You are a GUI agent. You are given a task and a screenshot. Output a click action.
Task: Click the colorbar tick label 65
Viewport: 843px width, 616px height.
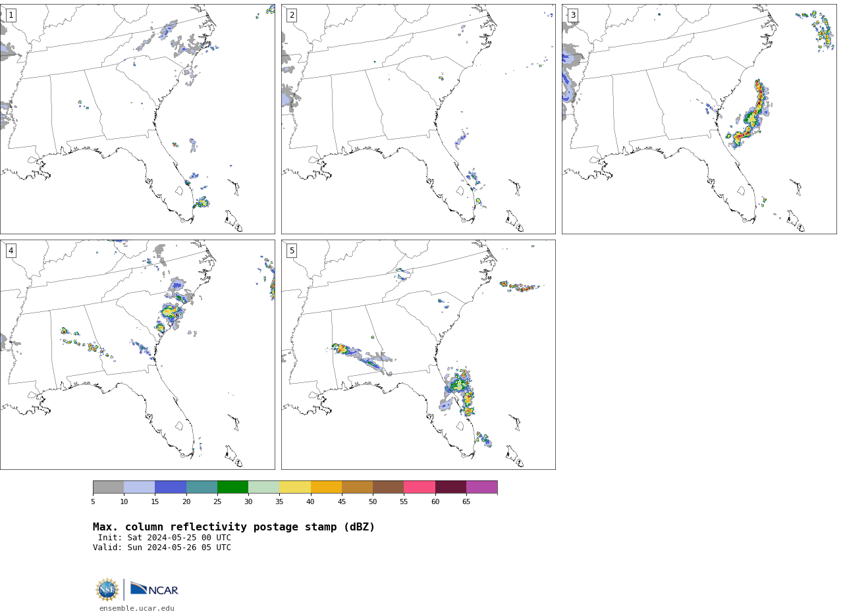click(x=466, y=502)
